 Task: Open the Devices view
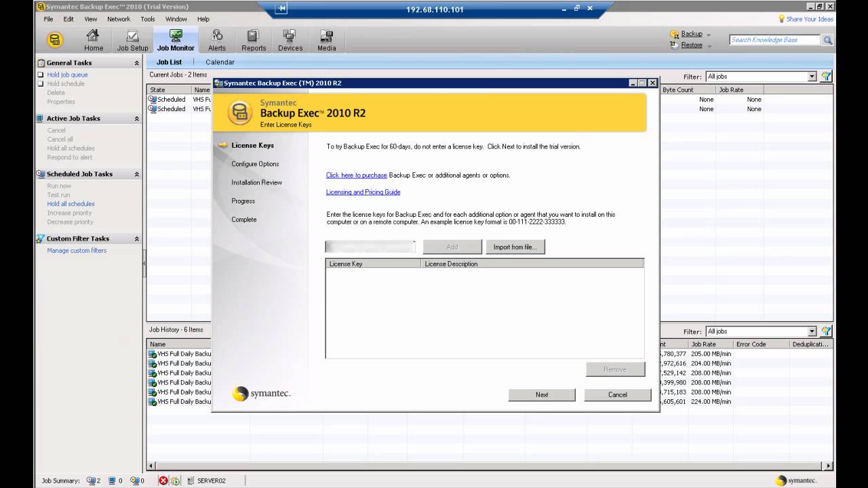290,40
